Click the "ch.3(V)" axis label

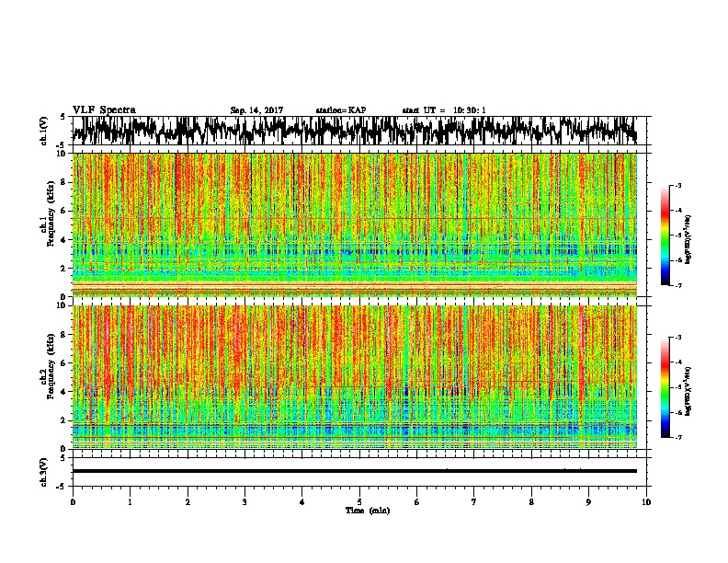[43, 472]
